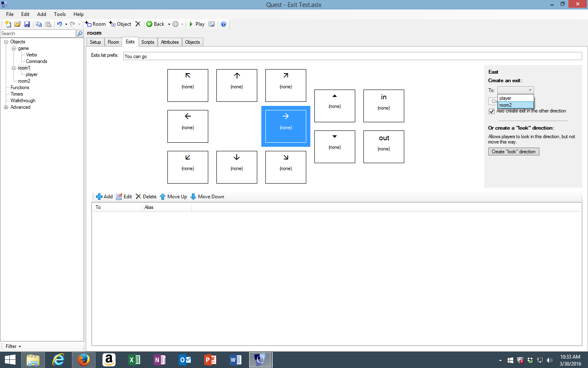The width and height of the screenshot is (588, 368).
Task: Click Add in the exits list toolbar
Action: (x=104, y=197)
